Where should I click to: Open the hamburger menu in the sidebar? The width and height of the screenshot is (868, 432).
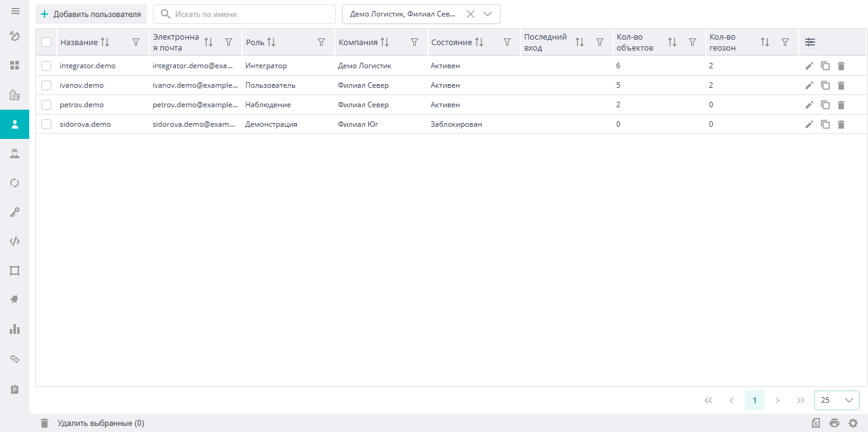coord(15,12)
